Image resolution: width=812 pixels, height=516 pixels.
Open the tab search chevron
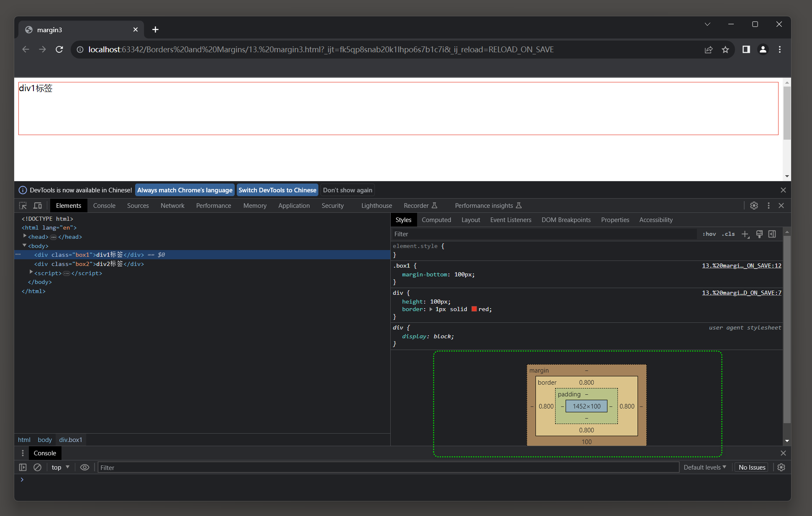[707, 24]
